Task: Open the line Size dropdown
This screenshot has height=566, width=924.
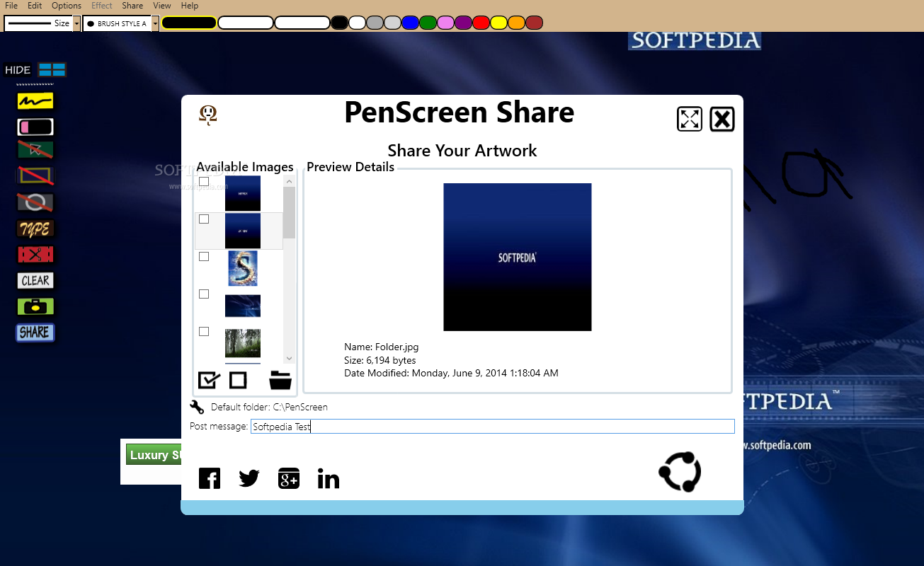Action: tap(76, 23)
